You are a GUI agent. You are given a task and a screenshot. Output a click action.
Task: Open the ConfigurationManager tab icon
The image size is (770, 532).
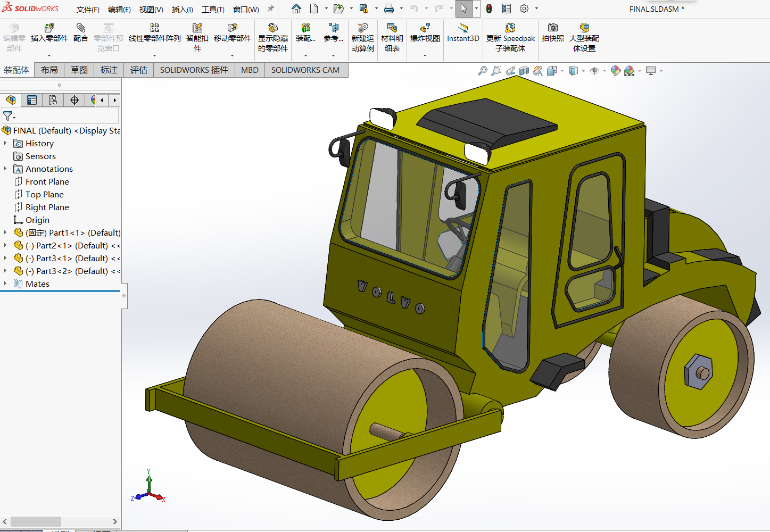point(53,100)
